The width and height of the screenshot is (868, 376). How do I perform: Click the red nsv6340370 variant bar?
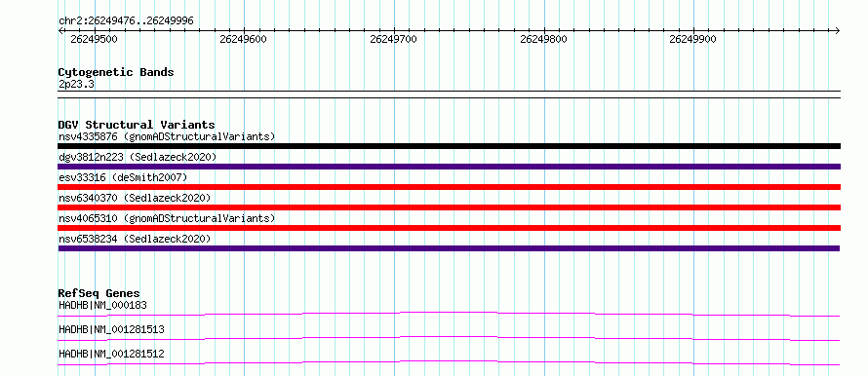point(449,207)
